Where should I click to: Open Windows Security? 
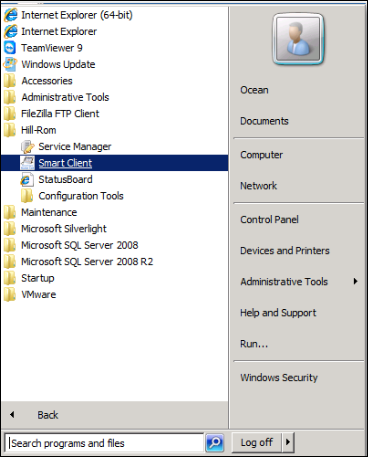[279, 377]
